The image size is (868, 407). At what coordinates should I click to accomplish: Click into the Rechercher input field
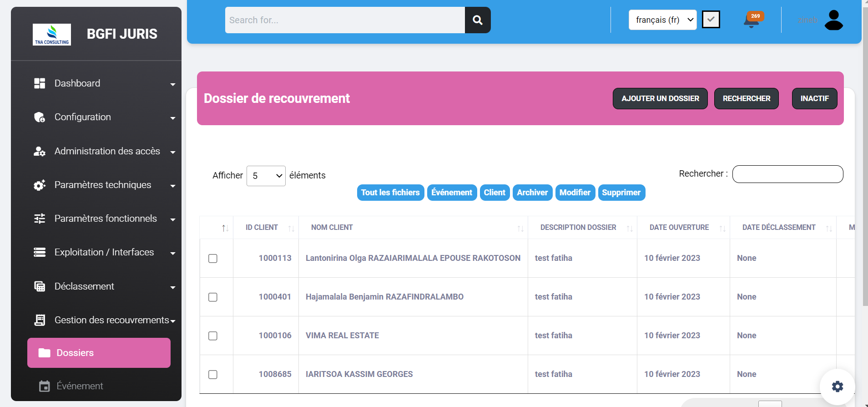click(787, 174)
